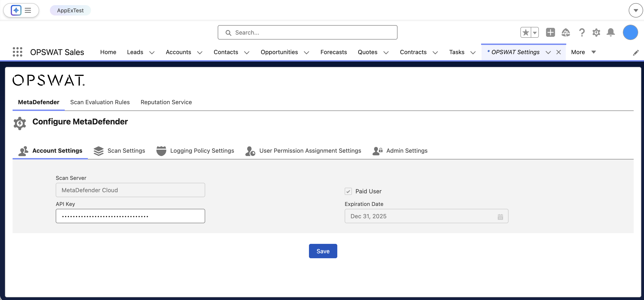The width and height of the screenshot is (644, 300).
Task: Click the calendar icon in Expiration Date
Action: pos(500,216)
